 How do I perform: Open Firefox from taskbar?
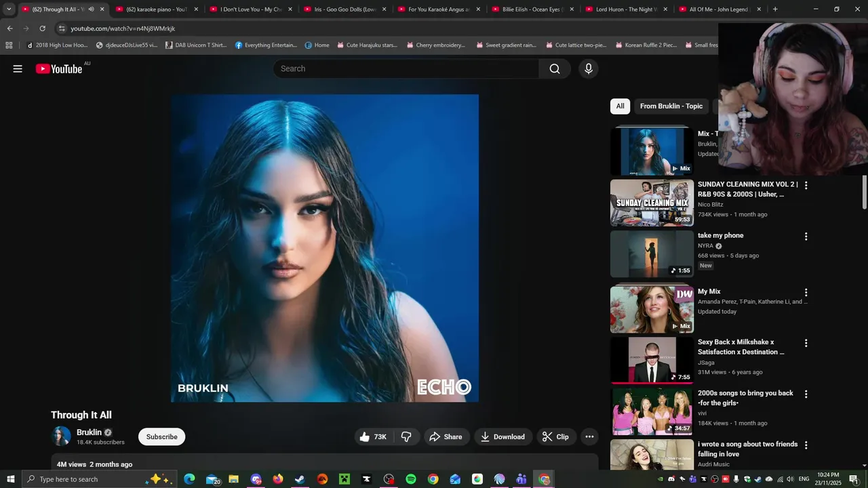point(278,479)
